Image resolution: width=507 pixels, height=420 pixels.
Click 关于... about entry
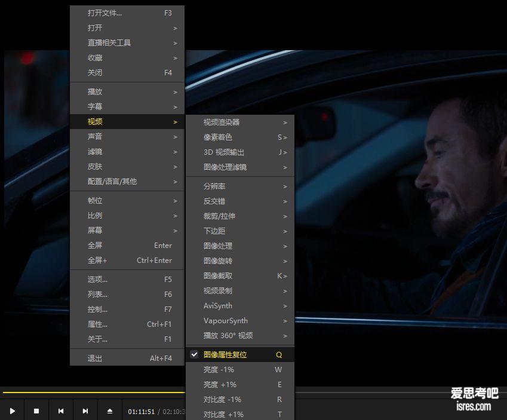[x=127, y=339]
